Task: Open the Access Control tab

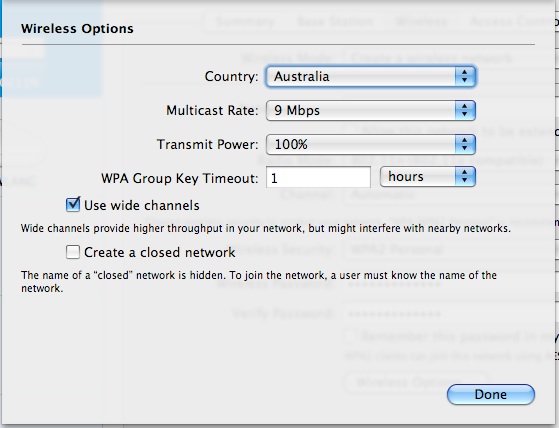Action: click(x=511, y=22)
